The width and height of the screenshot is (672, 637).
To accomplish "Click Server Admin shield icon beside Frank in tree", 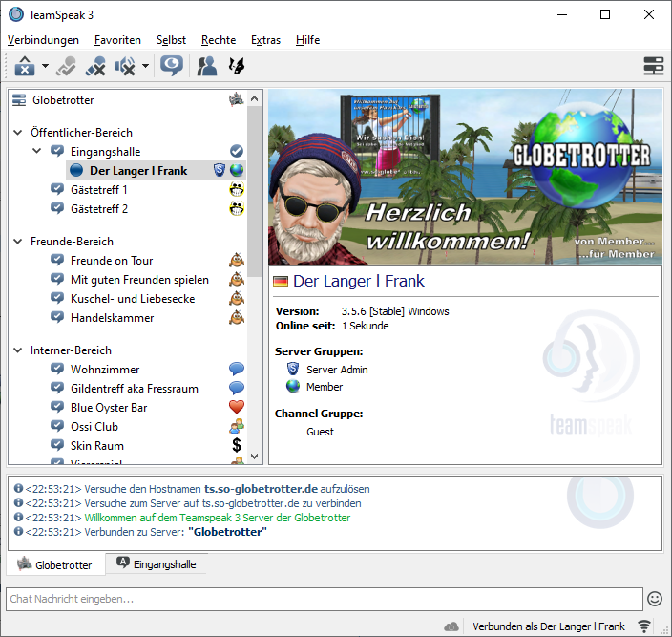I will [220, 170].
